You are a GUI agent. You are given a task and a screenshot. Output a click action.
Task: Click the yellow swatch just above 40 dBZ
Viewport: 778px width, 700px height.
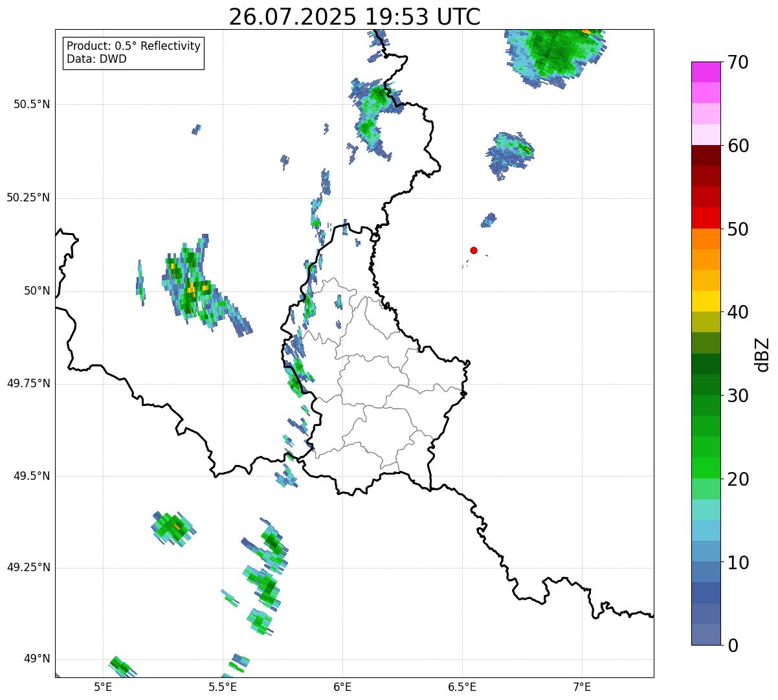[x=706, y=301]
